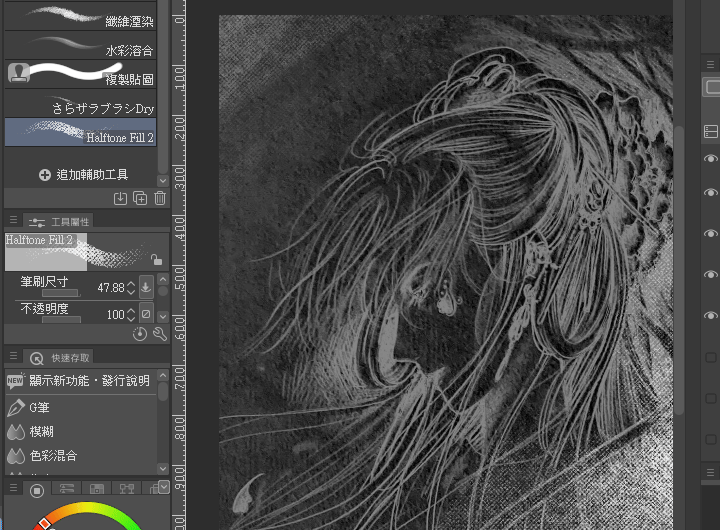Hide the third layer using its eye icon
The image size is (720, 530).
click(711, 233)
